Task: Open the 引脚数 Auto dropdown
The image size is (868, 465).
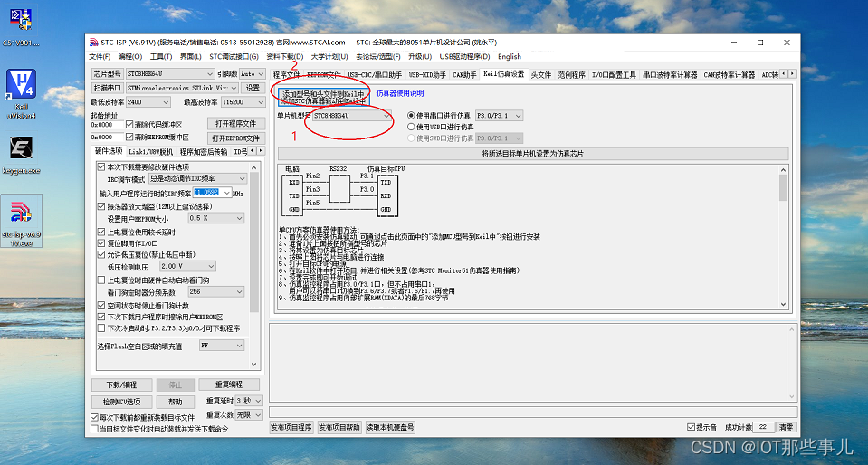Action: (x=253, y=73)
